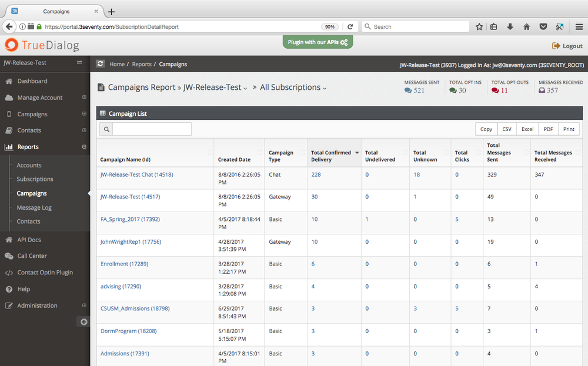Click confirmed delivery value 228
The height and width of the screenshot is (366, 588).
[316, 174]
